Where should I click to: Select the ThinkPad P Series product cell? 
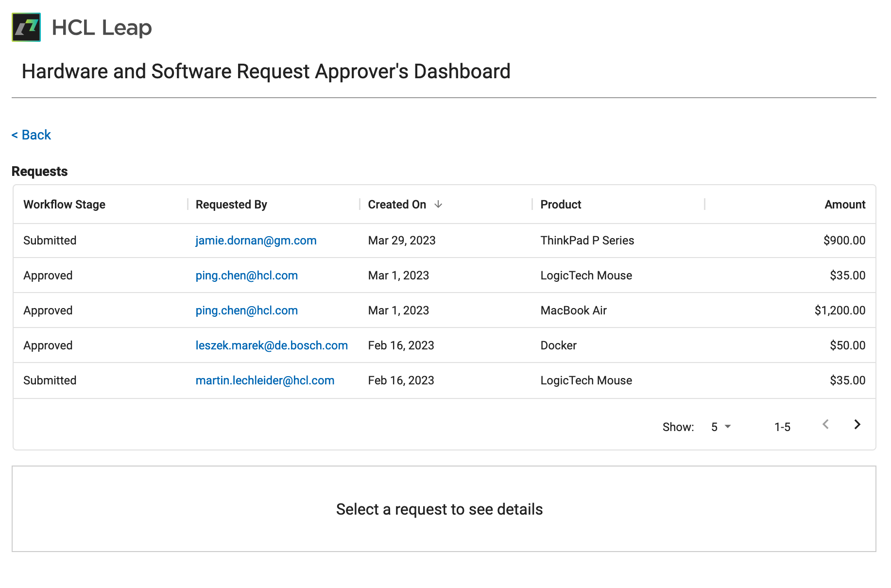(x=587, y=241)
